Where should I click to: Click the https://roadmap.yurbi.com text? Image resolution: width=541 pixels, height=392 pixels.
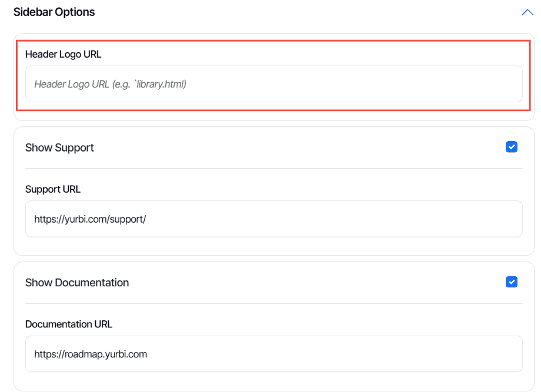pyautogui.click(x=91, y=354)
